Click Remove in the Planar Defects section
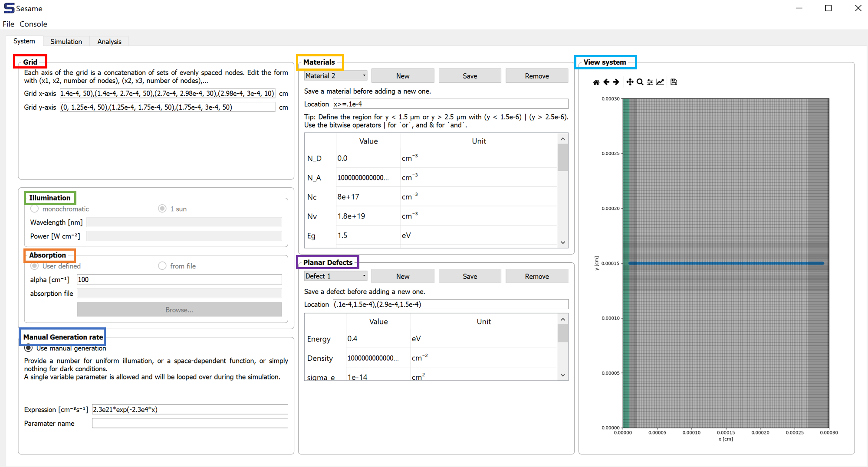Image resolution: width=868 pixels, height=467 pixels. coord(537,276)
